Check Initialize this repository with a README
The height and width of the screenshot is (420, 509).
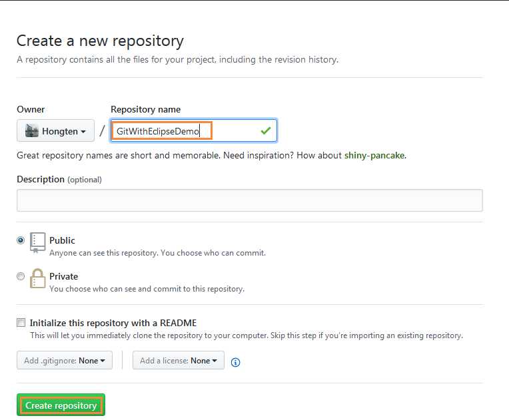(x=21, y=323)
